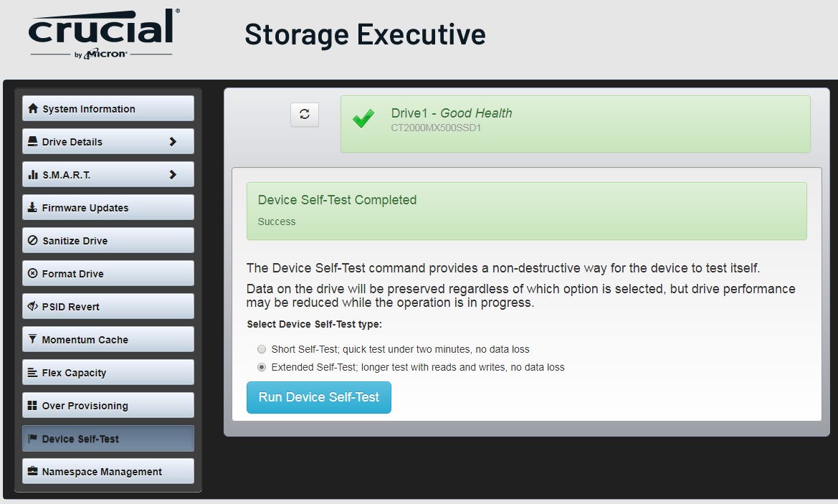Click the green checkmark health icon
The width and height of the screenshot is (838, 504).
click(x=363, y=118)
